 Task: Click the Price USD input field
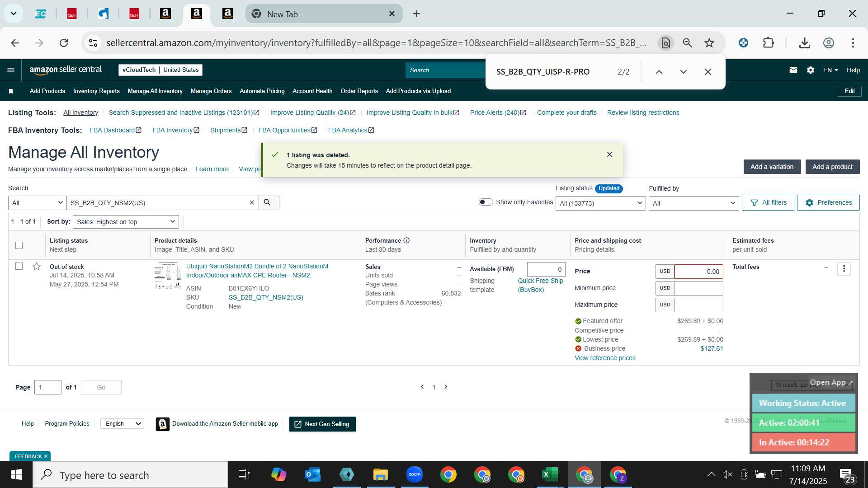(x=698, y=272)
